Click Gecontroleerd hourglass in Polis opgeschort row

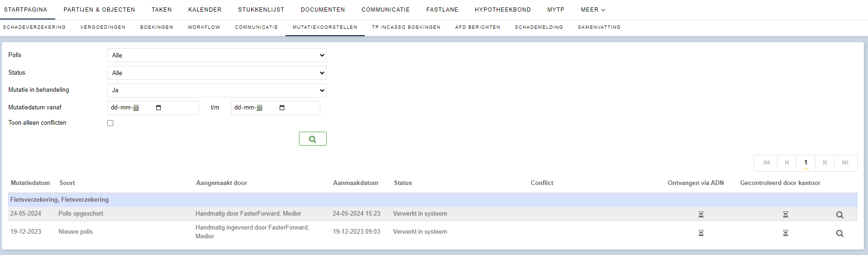[785, 214]
